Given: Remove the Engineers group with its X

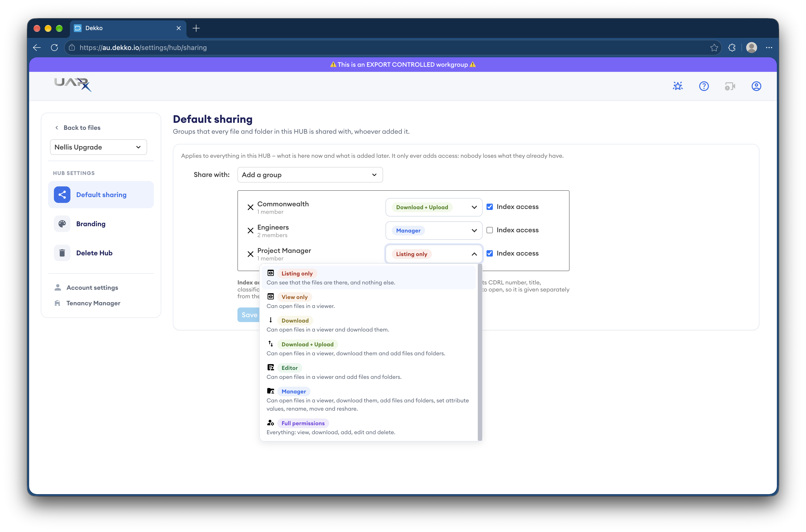Looking at the screenshot, I should (x=251, y=231).
